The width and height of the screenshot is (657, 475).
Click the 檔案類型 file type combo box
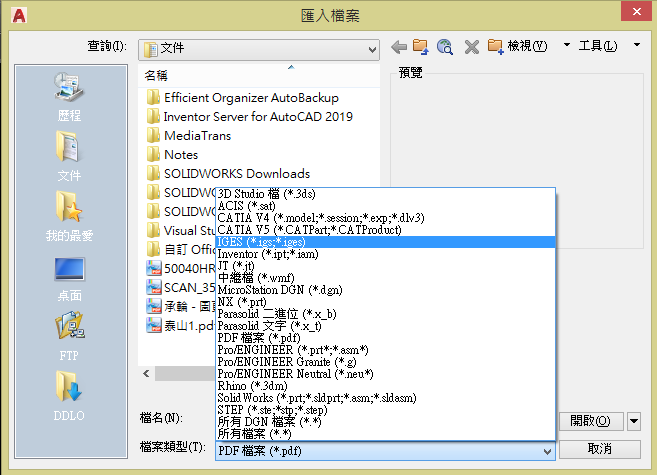tap(385, 451)
